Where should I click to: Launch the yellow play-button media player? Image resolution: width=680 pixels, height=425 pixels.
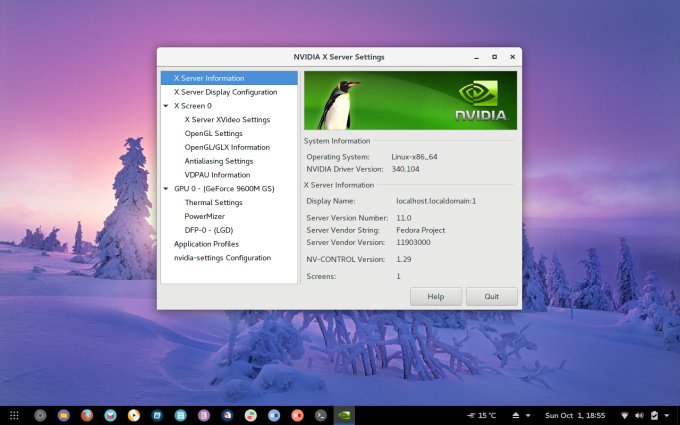click(134, 415)
